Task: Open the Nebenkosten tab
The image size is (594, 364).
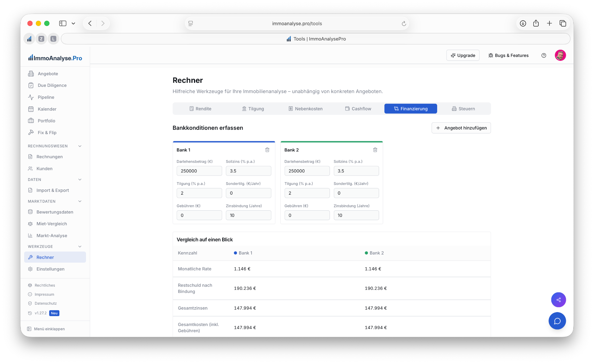Action: 305,109
